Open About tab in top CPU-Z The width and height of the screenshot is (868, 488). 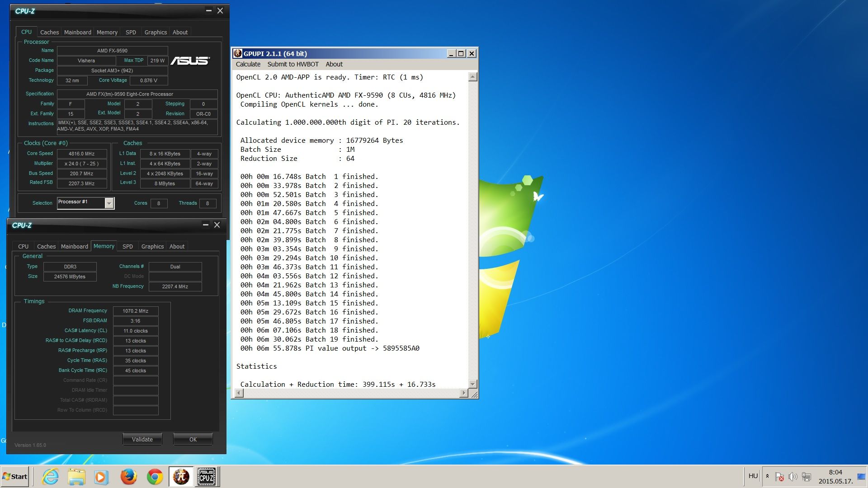coord(180,32)
